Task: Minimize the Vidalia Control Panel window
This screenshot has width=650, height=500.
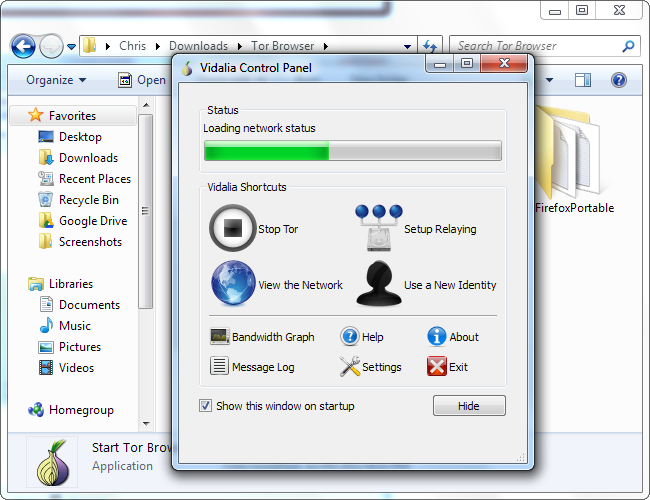Action: click(440, 64)
